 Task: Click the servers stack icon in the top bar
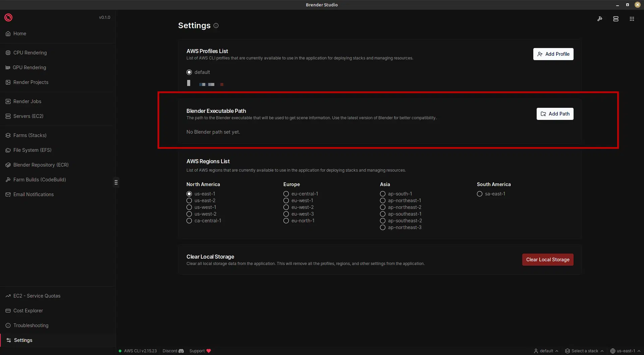[x=616, y=19]
